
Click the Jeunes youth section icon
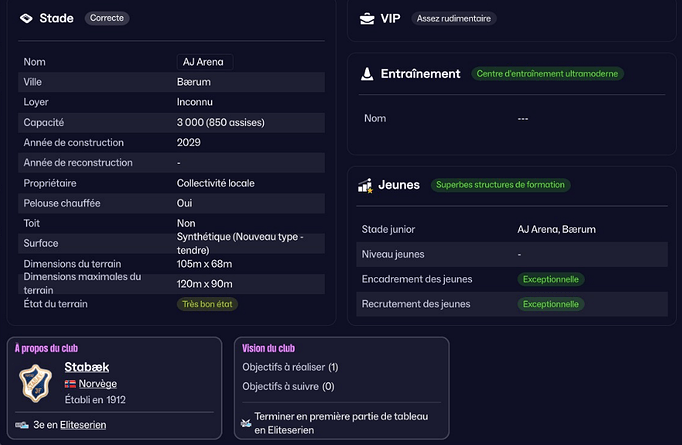(x=367, y=185)
